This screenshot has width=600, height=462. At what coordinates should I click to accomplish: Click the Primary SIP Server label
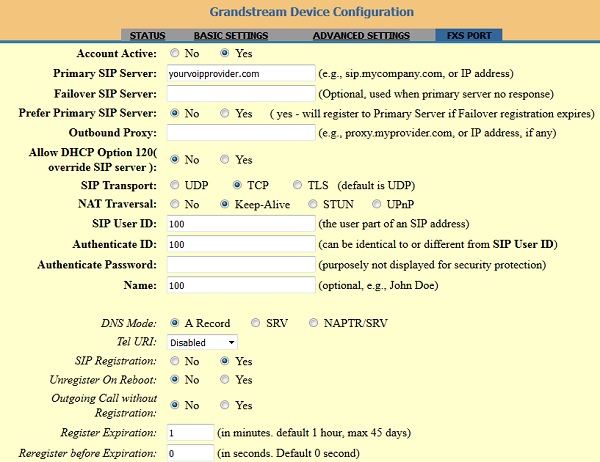click(x=104, y=73)
